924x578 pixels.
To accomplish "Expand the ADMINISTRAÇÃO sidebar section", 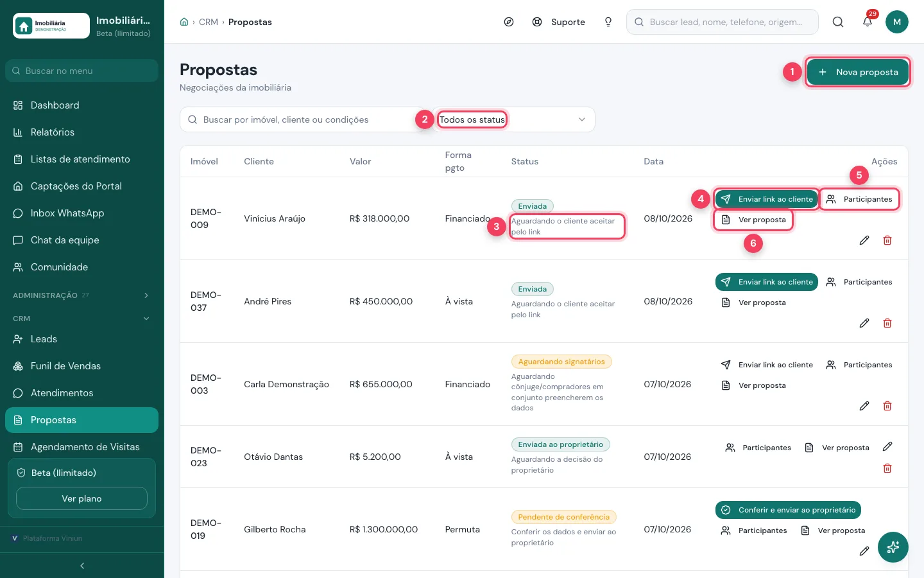I will pos(81,295).
